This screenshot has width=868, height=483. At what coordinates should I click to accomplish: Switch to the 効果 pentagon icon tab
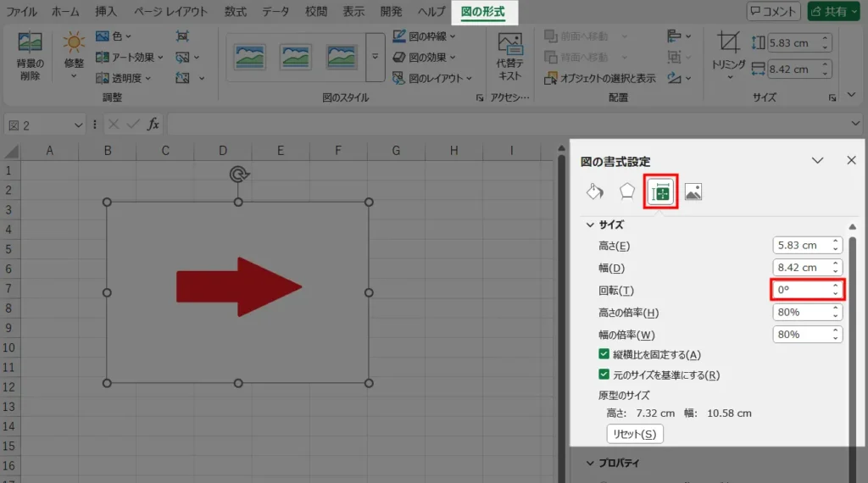click(626, 192)
